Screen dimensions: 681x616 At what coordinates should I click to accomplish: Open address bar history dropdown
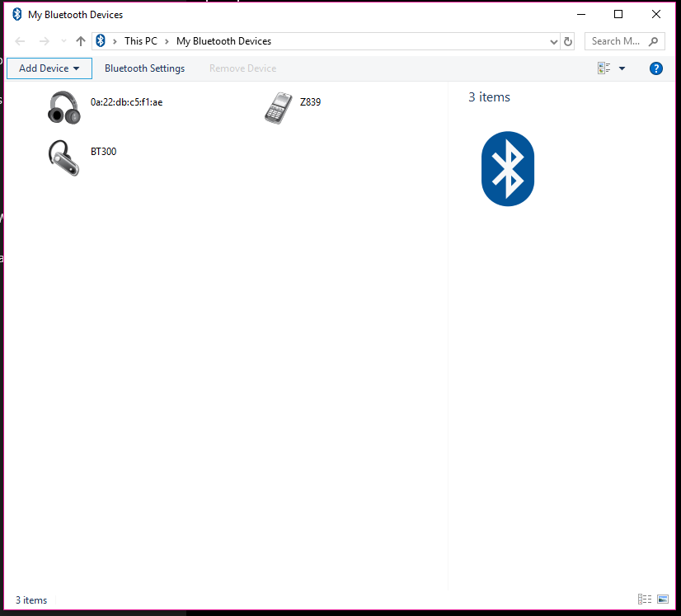pos(553,42)
